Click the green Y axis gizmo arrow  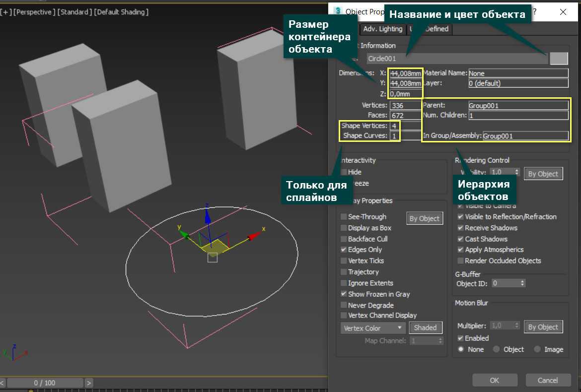(x=183, y=233)
